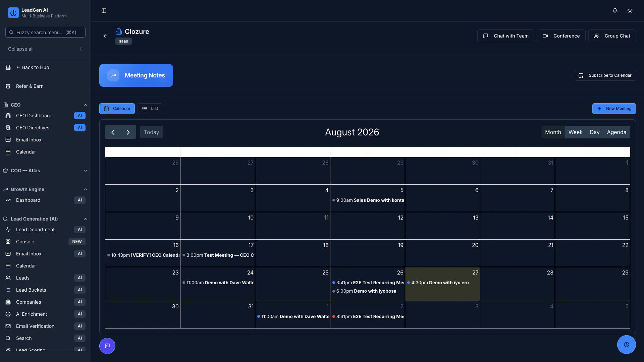Screen dimensions: 644x362
Task: Open the 9:00am Sales Demo event
Action: [368, 200]
